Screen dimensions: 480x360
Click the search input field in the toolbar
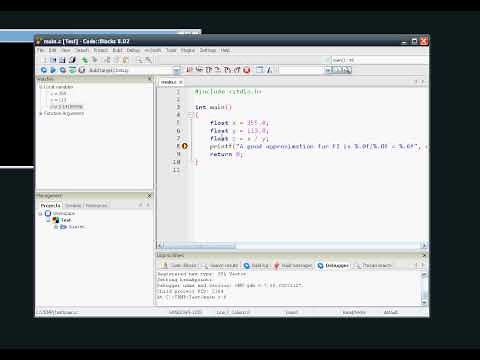click(301, 70)
